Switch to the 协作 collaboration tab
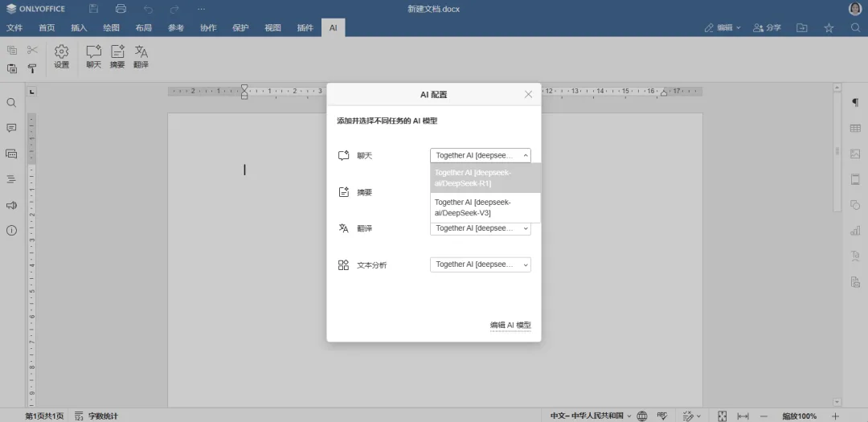868x422 pixels. [x=208, y=27]
